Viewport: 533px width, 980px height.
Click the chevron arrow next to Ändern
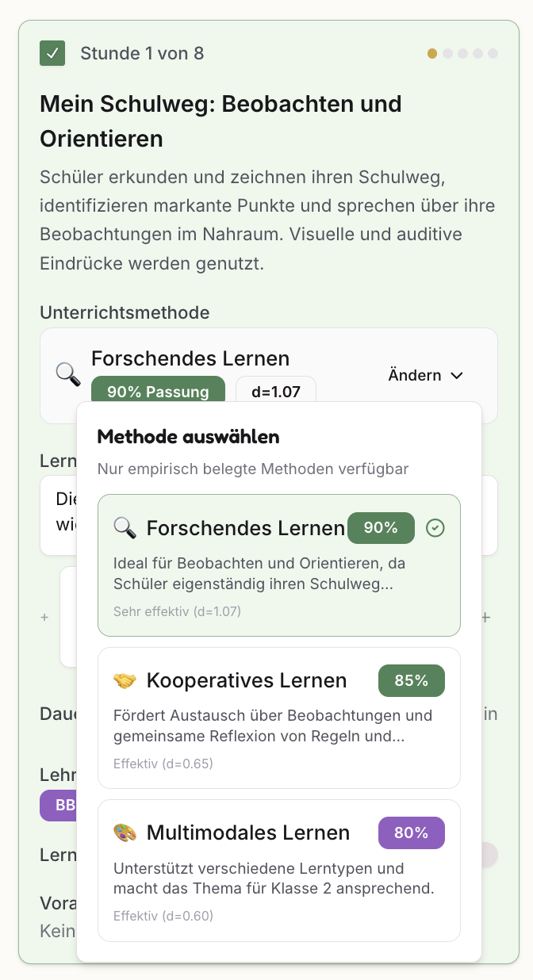tap(457, 375)
